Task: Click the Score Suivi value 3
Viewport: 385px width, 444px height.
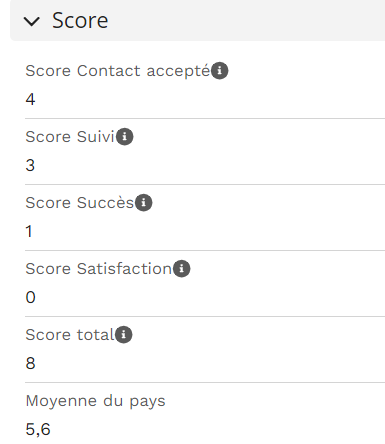Action: click(30, 165)
